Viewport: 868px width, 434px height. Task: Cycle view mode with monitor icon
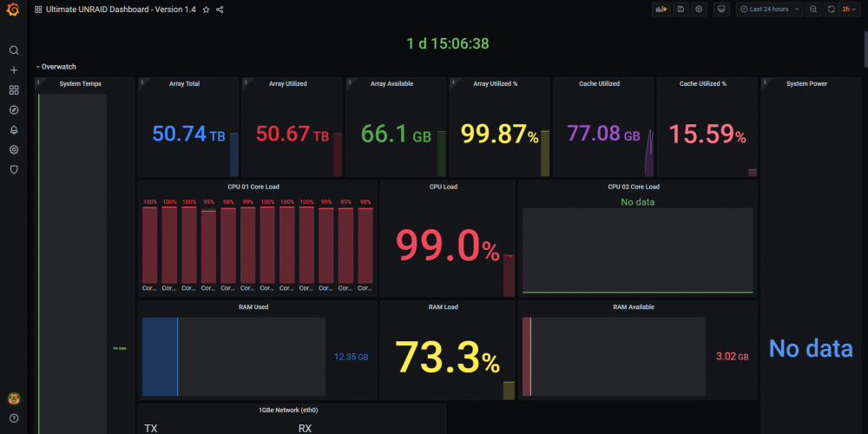tap(721, 9)
